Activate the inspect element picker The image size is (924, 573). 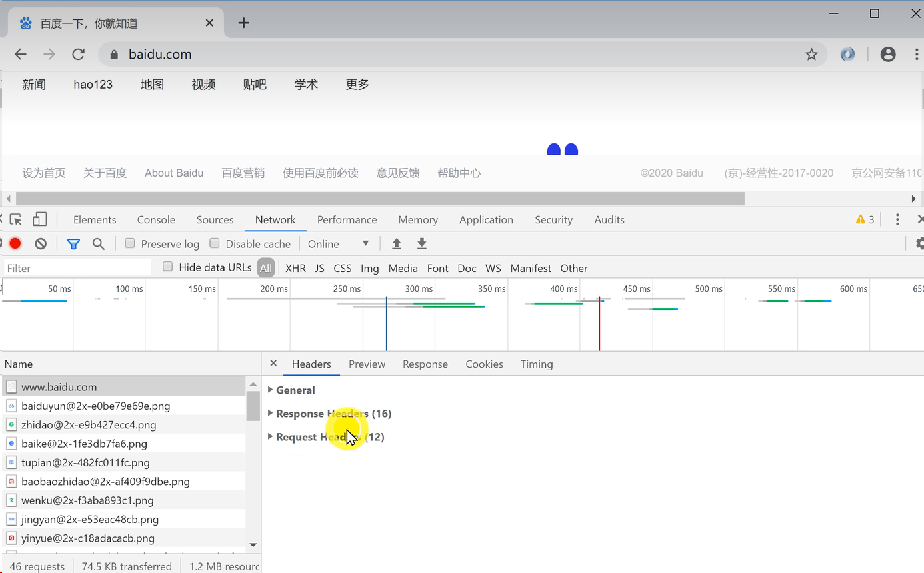(x=16, y=219)
